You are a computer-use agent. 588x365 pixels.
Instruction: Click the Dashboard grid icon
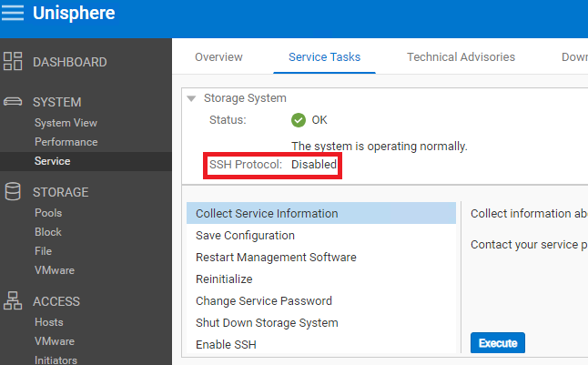tap(14, 62)
